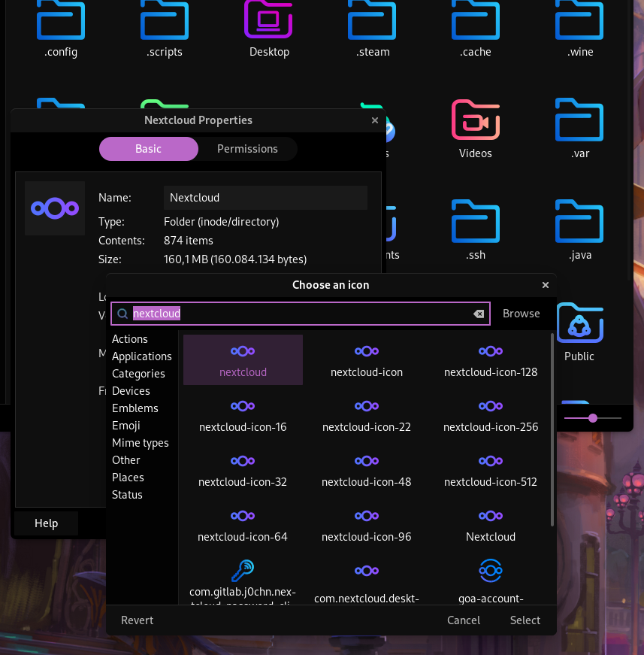Viewport: 644px width, 655px height.
Task: Filter icons by Categories category
Action: click(x=138, y=374)
